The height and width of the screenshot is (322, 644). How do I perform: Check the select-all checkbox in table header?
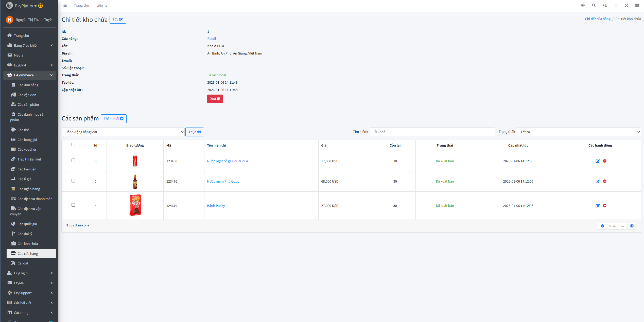pos(73,145)
